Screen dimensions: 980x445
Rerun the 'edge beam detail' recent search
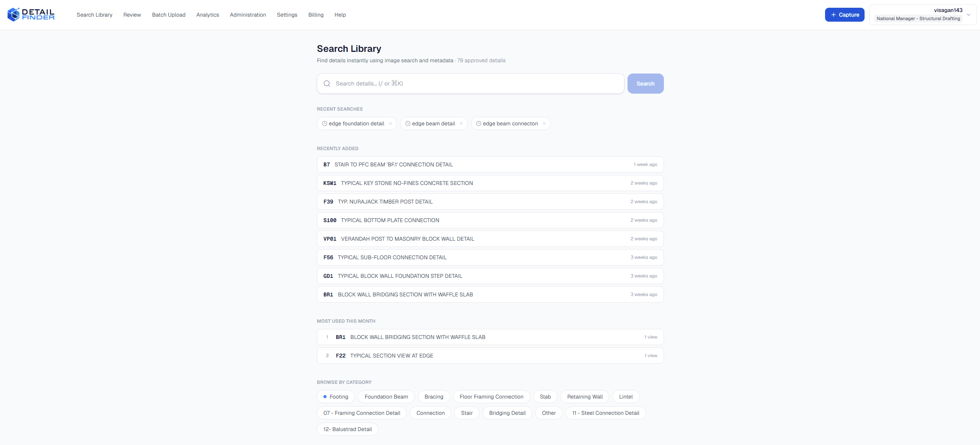(x=433, y=123)
